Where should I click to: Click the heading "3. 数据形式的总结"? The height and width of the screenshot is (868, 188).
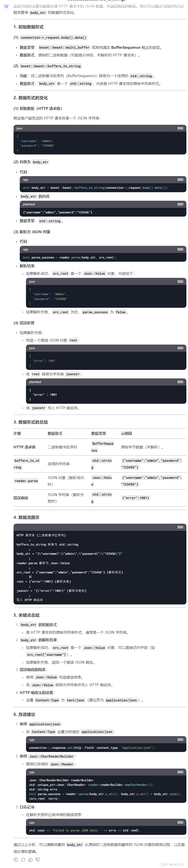click(x=31, y=422)
